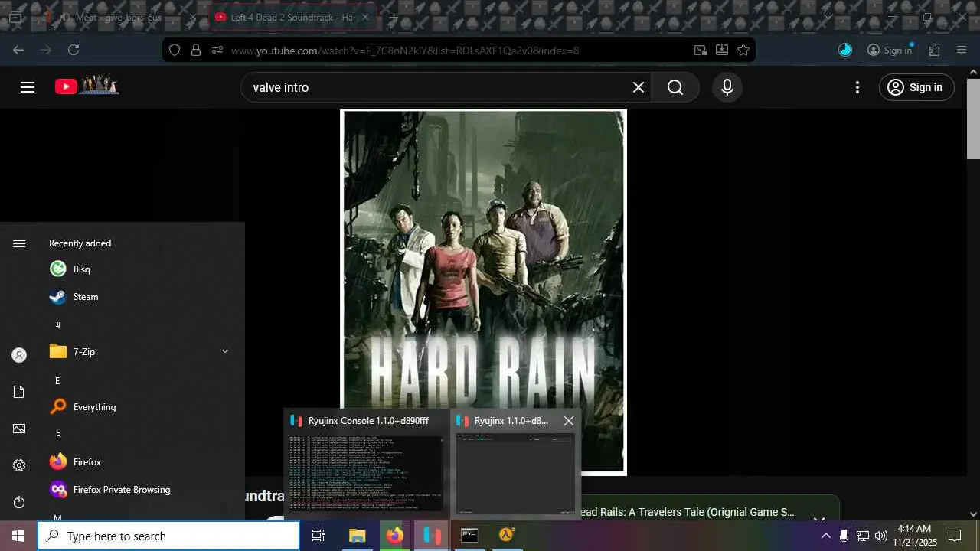Launch Steam from the Start menu
The height and width of the screenshot is (551, 980).
tap(141, 297)
